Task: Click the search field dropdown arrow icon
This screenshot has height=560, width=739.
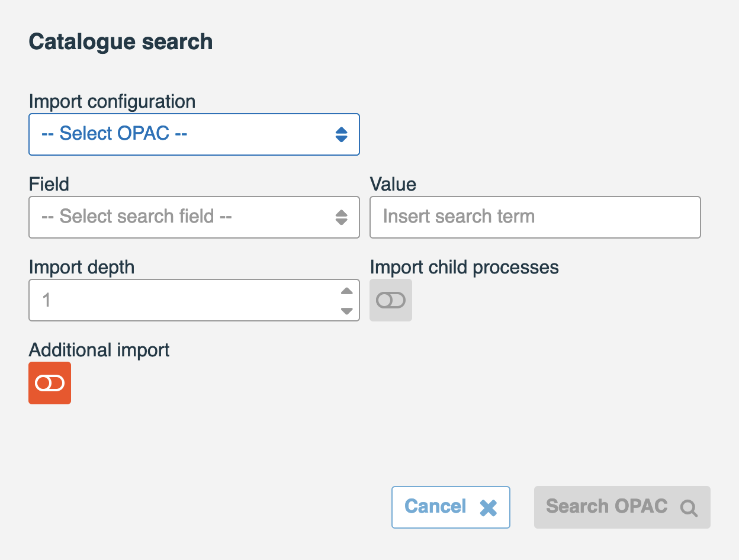Action: coord(341,217)
